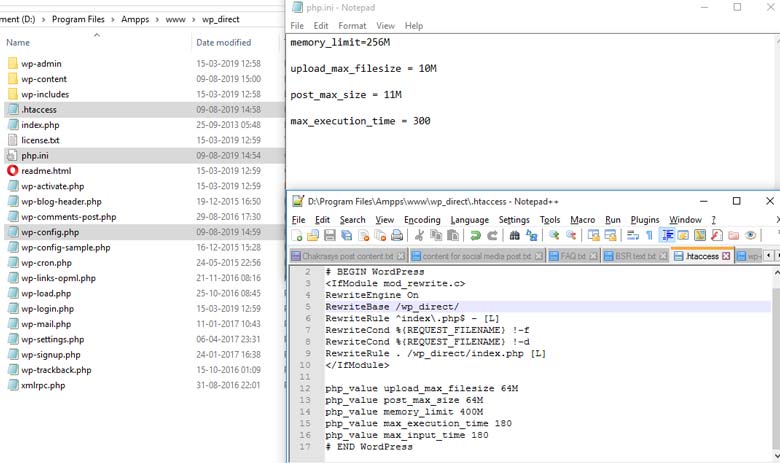
Task: Open the Search menu in Notepad++
Action: [352, 220]
